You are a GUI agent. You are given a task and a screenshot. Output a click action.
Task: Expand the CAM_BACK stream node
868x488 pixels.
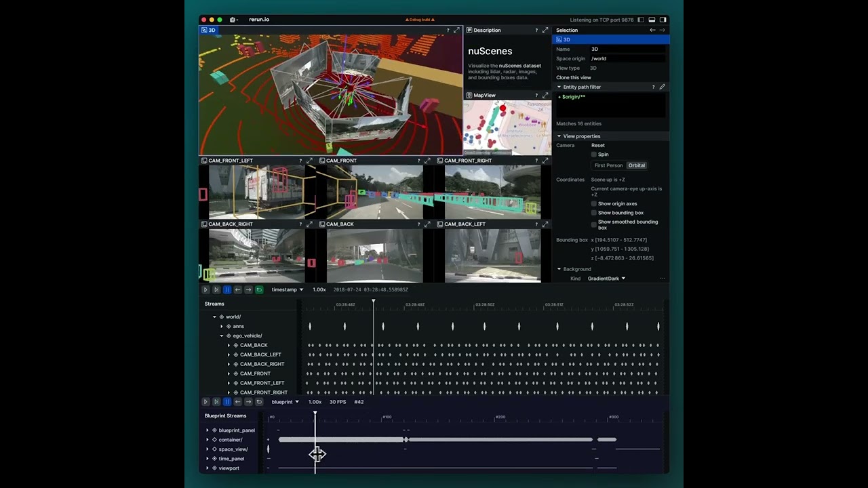click(229, 345)
